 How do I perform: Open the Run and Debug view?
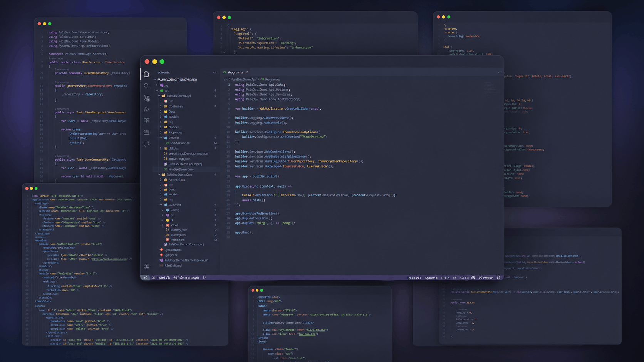146,110
